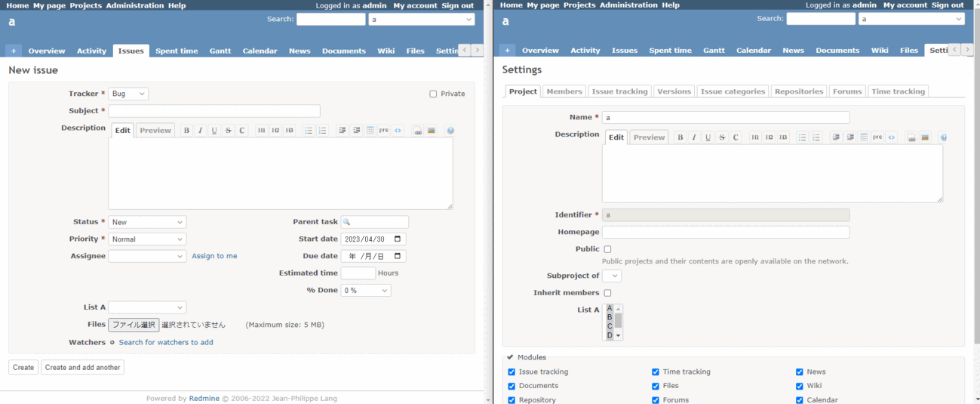Open the % Done dropdown

(x=366, y=291)
